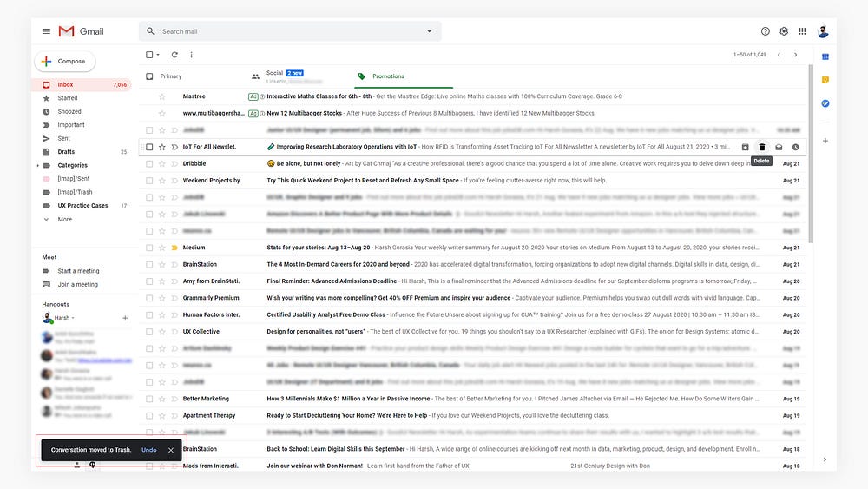Check the Better Marketing email checkbox
Image resolution: width=868 pixels, height=489 pixels.
tap(149, 400)
